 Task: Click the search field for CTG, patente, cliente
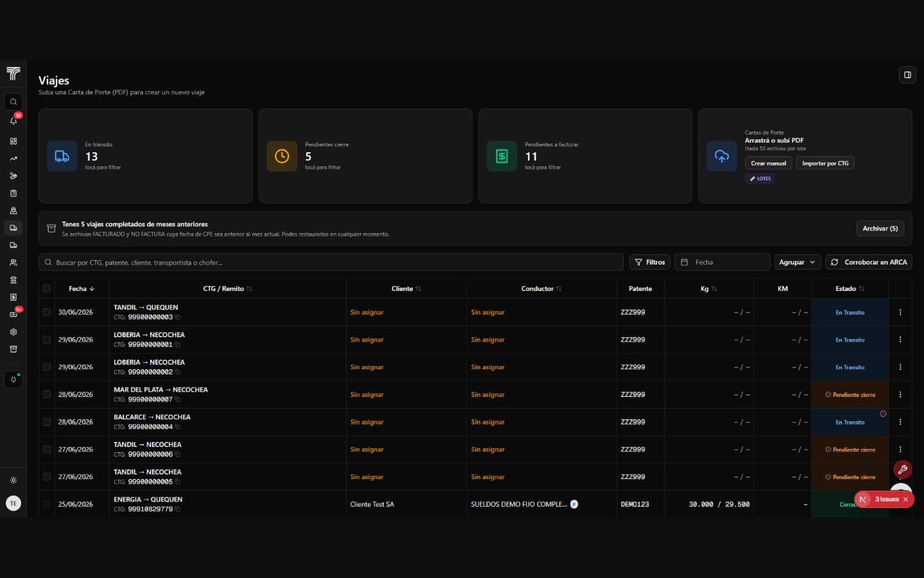pos(331,262)
